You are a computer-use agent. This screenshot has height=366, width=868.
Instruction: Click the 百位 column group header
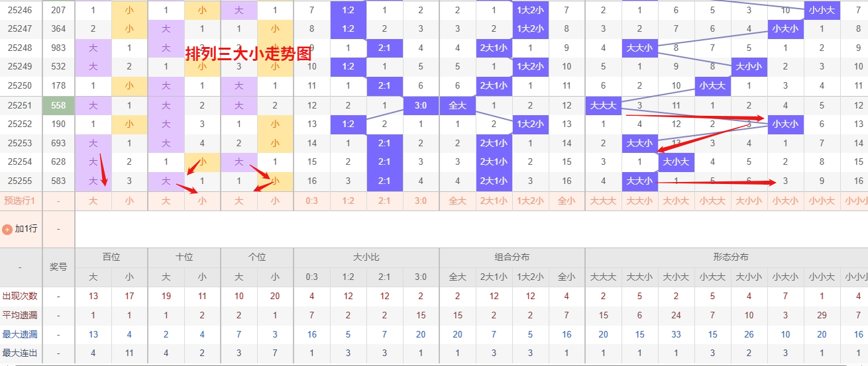111,257
